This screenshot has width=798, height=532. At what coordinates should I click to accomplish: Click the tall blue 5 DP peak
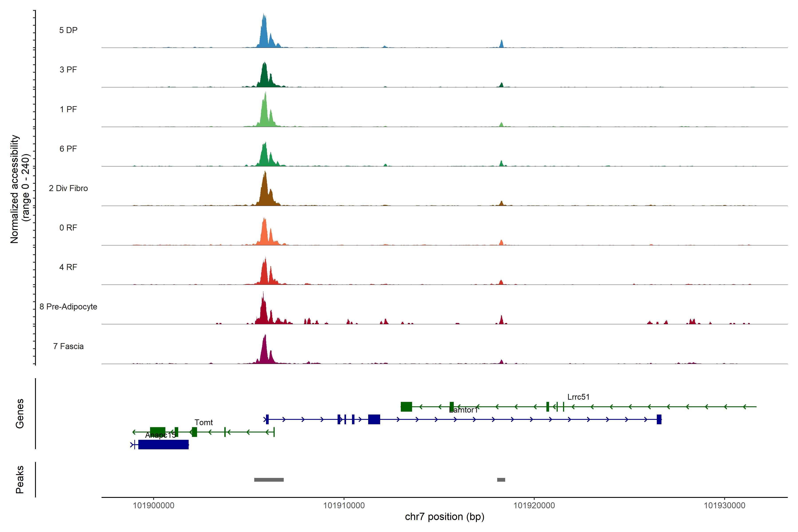pos(264,34)
